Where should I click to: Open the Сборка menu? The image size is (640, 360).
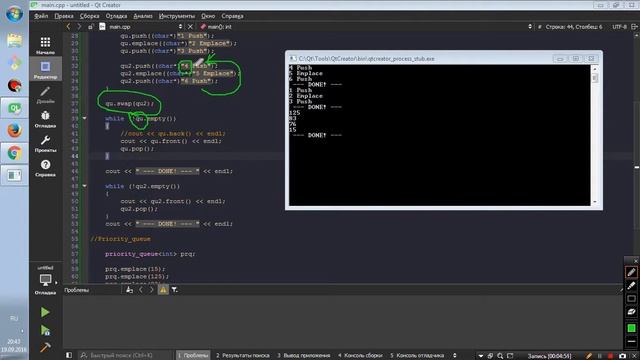pos(89,16)
